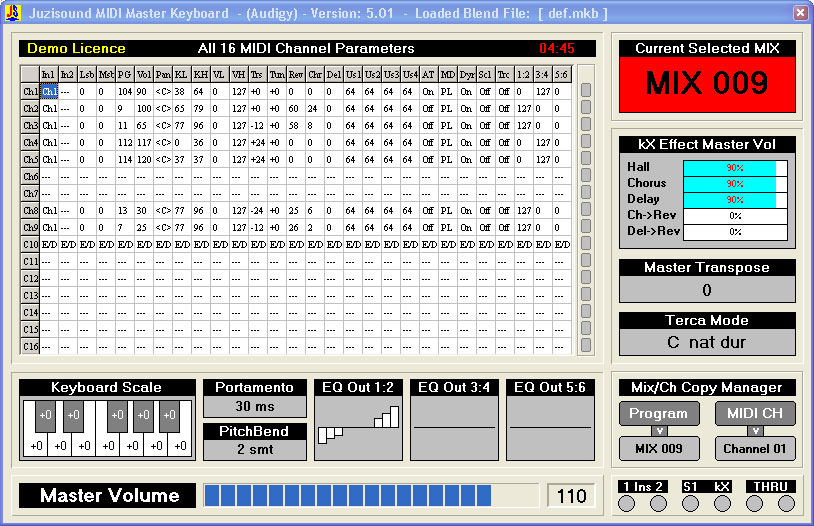Image resolution: width=814 pixels, height=526 pixels.
Task: Select the Ch3 row header in the table
Action: click(x=31, y=125)
